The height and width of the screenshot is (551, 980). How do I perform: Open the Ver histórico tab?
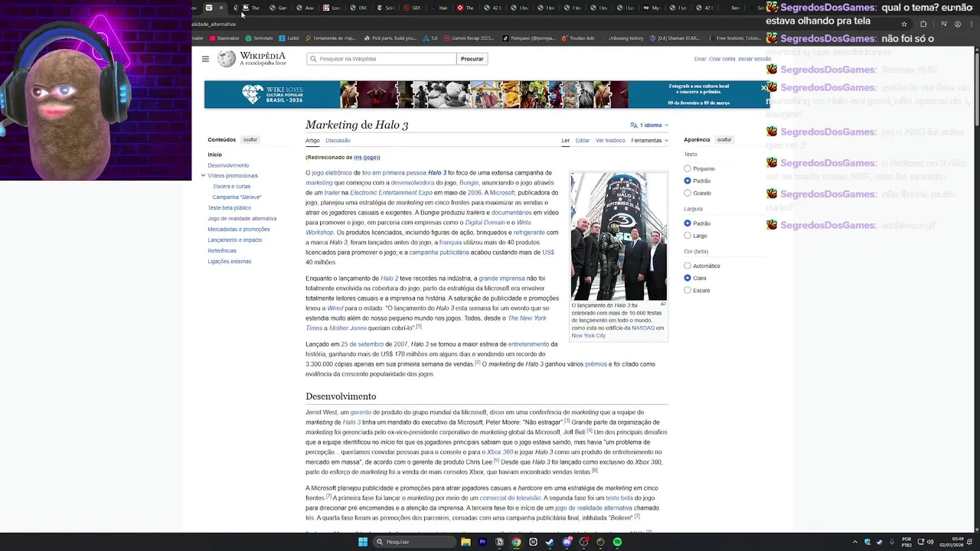(x=610, y=141)
